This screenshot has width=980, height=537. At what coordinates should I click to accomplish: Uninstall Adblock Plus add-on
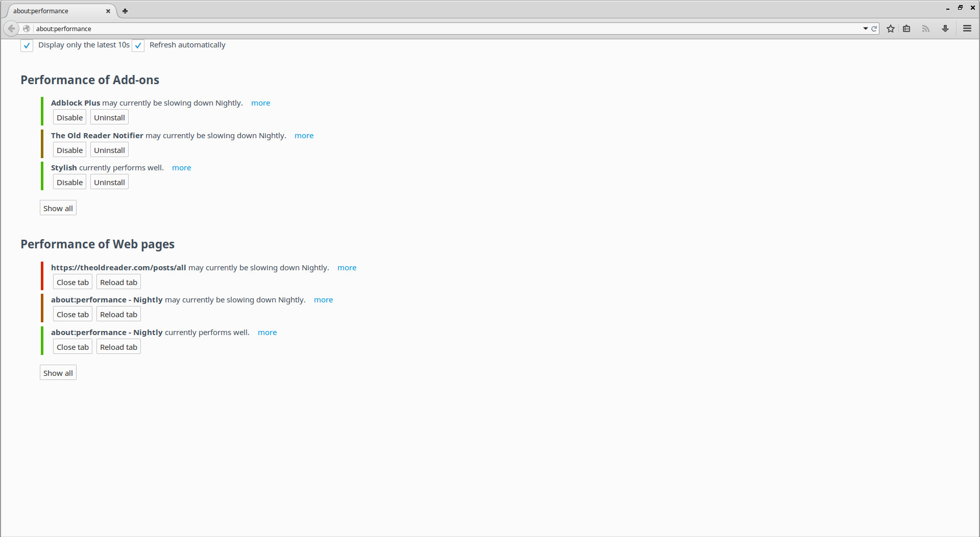click(x=109, y=117)
